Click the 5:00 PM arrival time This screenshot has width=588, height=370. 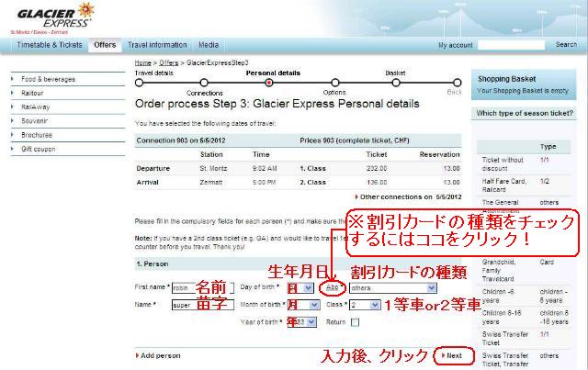(265, 182)
